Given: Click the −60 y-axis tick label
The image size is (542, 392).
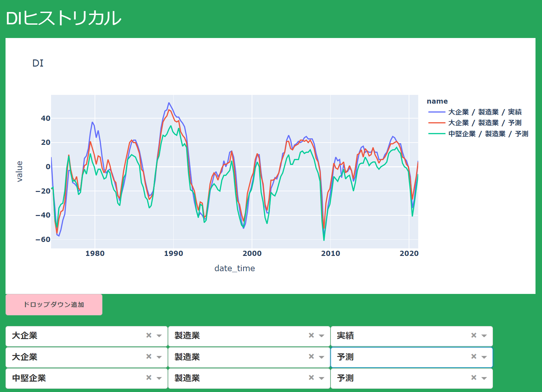Looking at the screenshot, I should pyautogui.click(x=43, y=240).
